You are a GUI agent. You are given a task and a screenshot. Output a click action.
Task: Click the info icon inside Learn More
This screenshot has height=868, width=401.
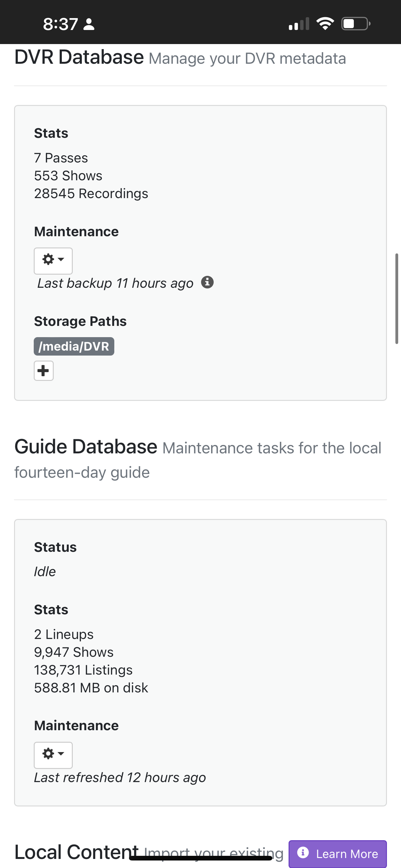click(x=303, y=853)
